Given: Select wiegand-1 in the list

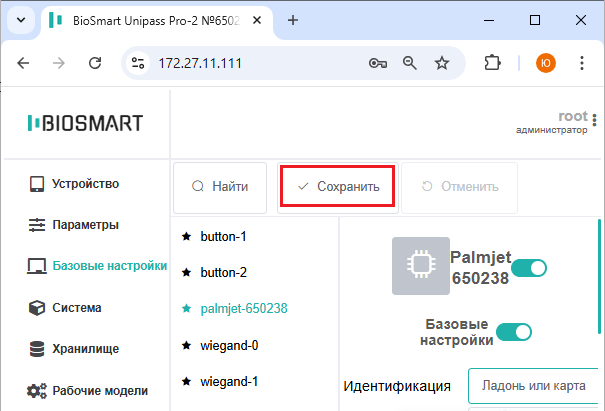Looking at the screenshot, I should [x=229, y=382].
